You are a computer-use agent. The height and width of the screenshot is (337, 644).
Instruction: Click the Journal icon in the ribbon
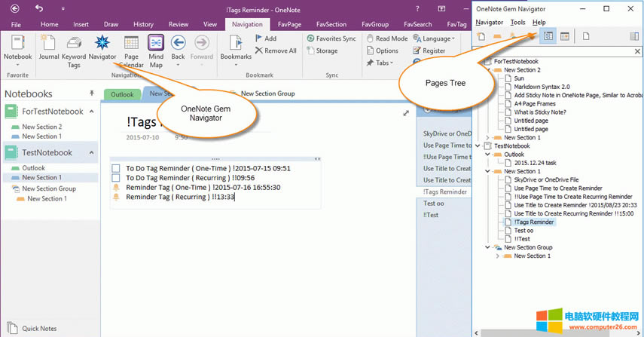click(x=49, y=47)
